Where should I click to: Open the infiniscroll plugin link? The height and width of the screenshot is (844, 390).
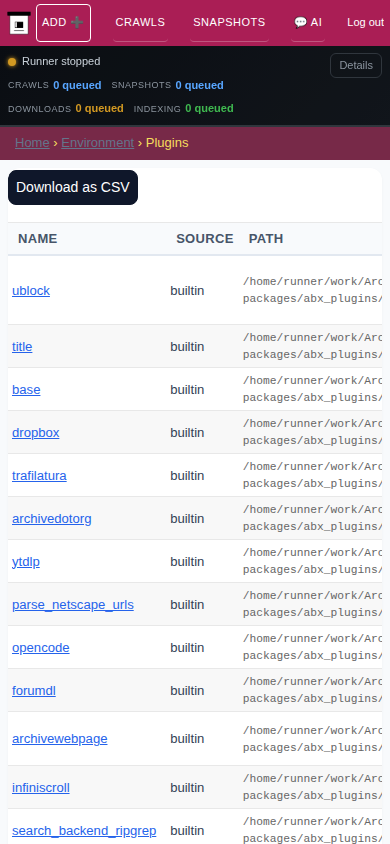(41, 788)
